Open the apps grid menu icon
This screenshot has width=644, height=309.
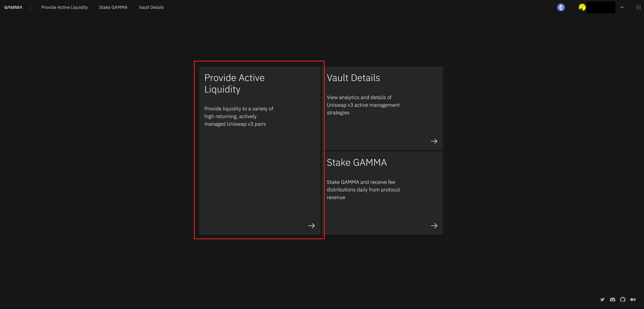pos(639,7)
